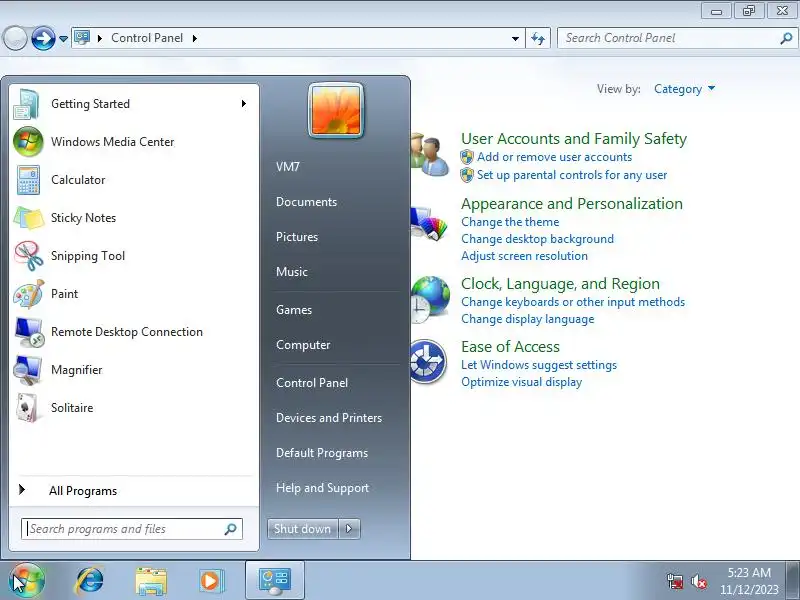Viewport: 800px width, 600px height.
Task: Expand arrow after Control Panel breadcrumb
Action: click(x=195, y=38)
